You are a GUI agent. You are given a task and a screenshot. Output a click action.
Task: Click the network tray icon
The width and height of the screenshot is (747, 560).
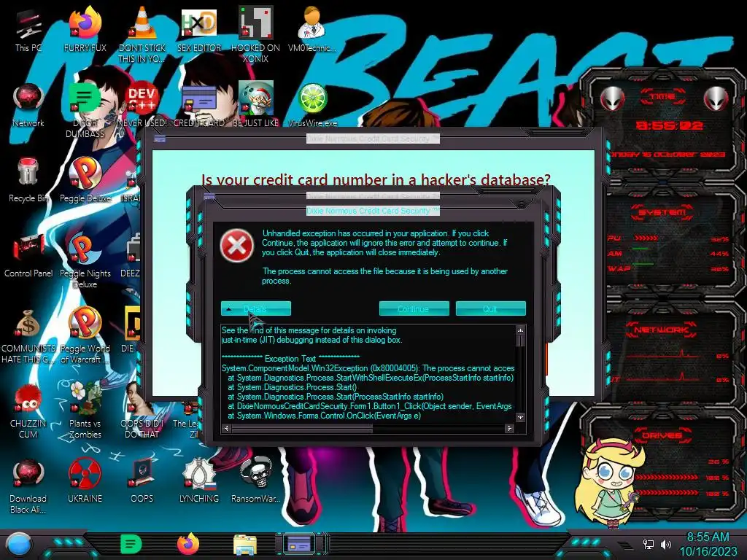tap(649, 544)
